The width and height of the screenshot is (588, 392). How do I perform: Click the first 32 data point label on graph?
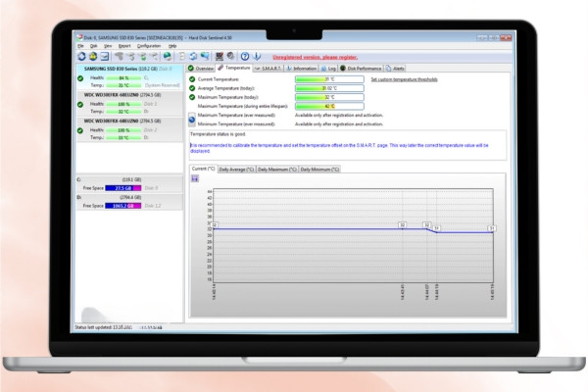tap(214, 225)
